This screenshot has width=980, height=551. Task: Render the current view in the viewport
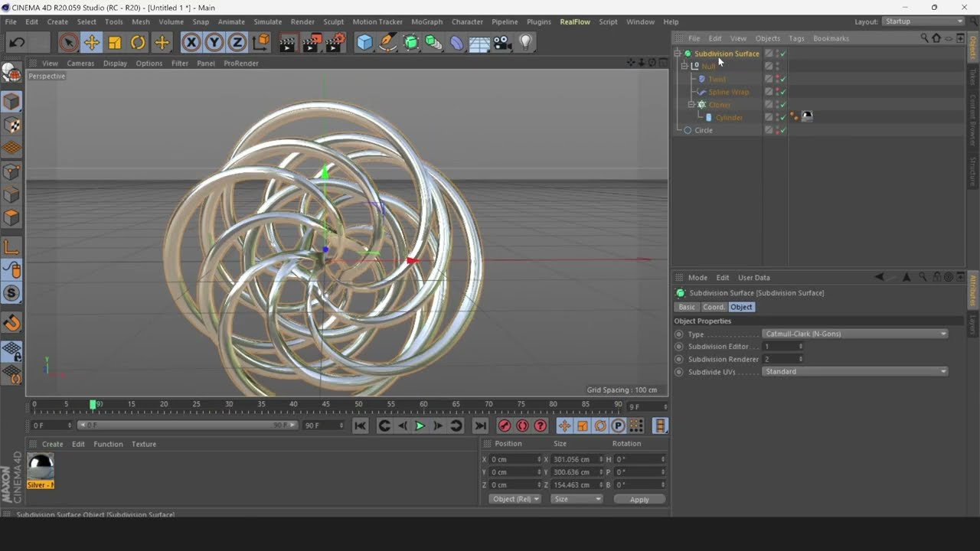coord(287,43)
